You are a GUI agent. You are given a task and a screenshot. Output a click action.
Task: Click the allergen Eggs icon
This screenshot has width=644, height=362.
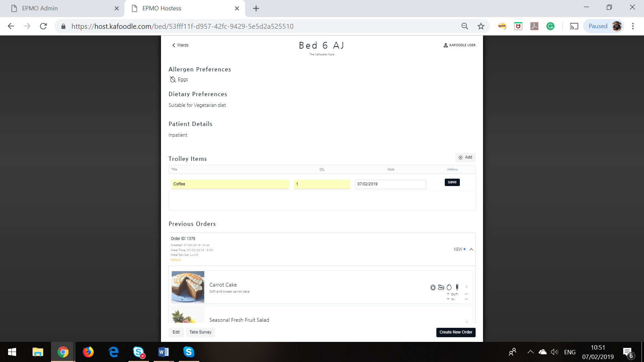(172, 79)
